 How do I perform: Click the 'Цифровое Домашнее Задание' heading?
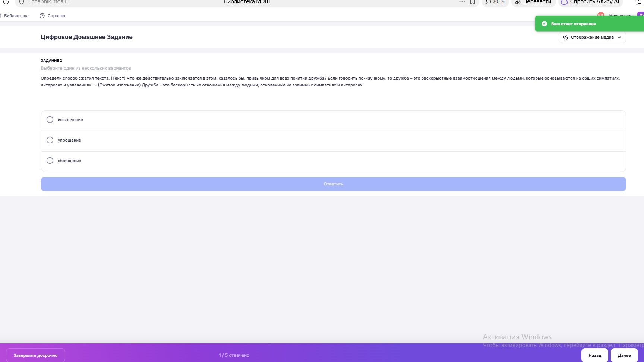(x=86, y=37)
